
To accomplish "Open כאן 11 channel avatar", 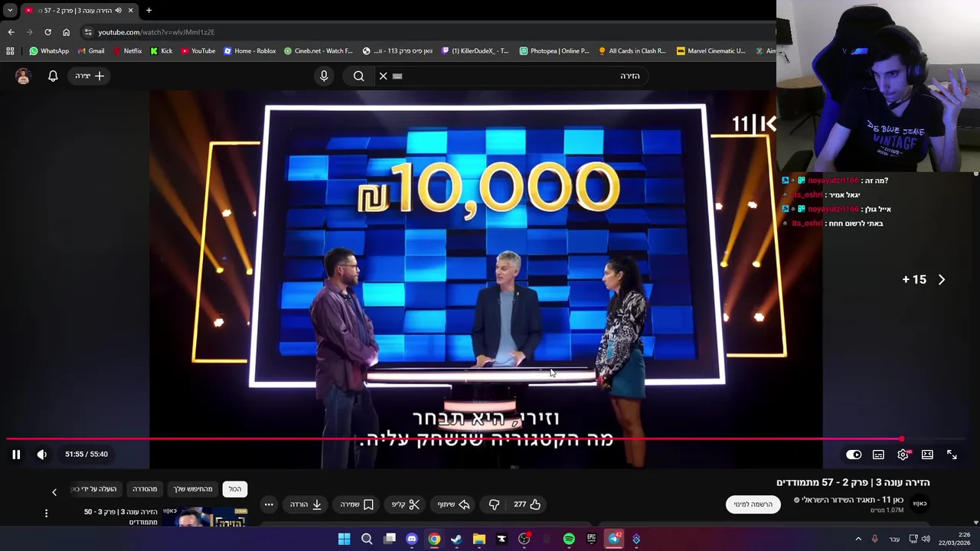I will point(920,504).
